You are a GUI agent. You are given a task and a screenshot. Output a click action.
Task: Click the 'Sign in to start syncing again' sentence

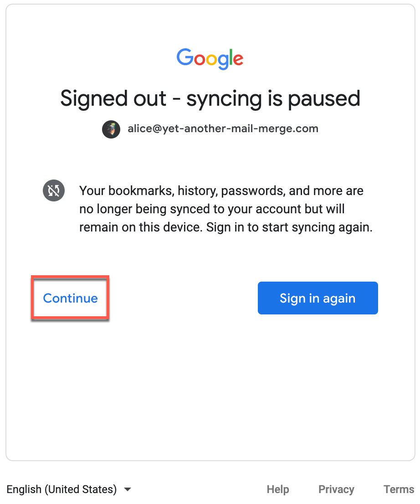289,228
